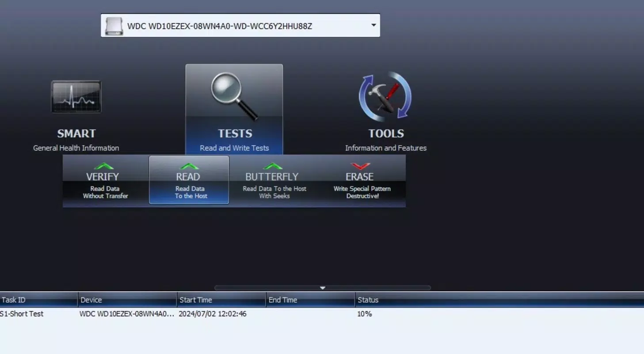The height and width of the screenshot is (354, 644).
Task: Start the READ data-to-host test
Action: click(189, 180)
